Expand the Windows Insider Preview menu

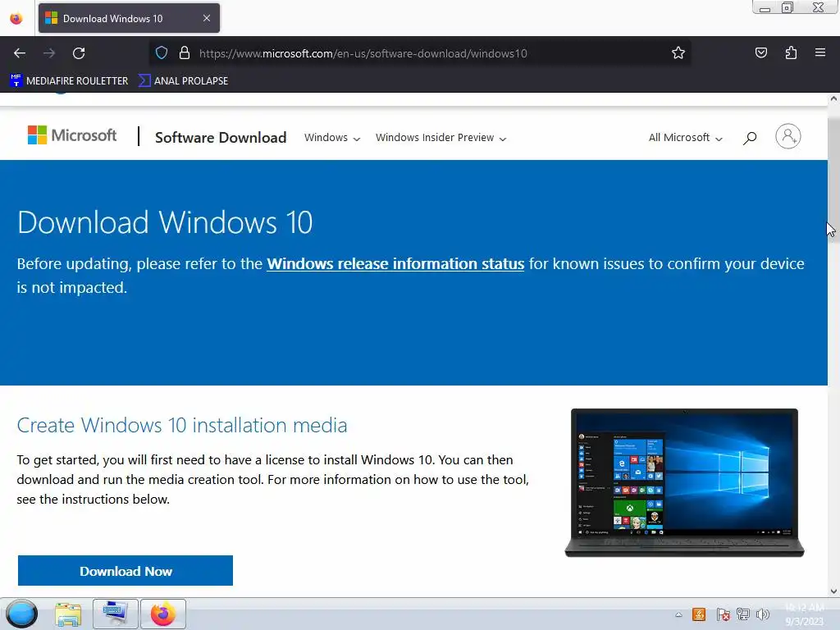pyautogui.click(x=441, y=138)
